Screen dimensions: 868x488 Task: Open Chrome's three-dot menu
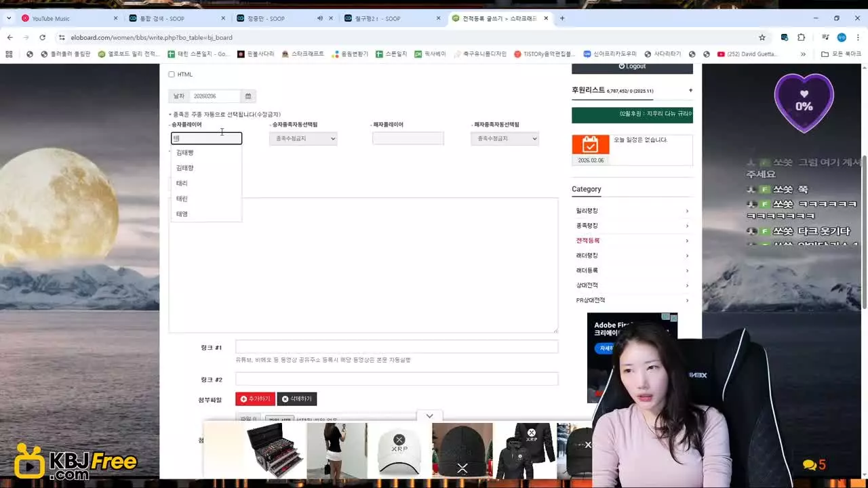click(858, 37)
